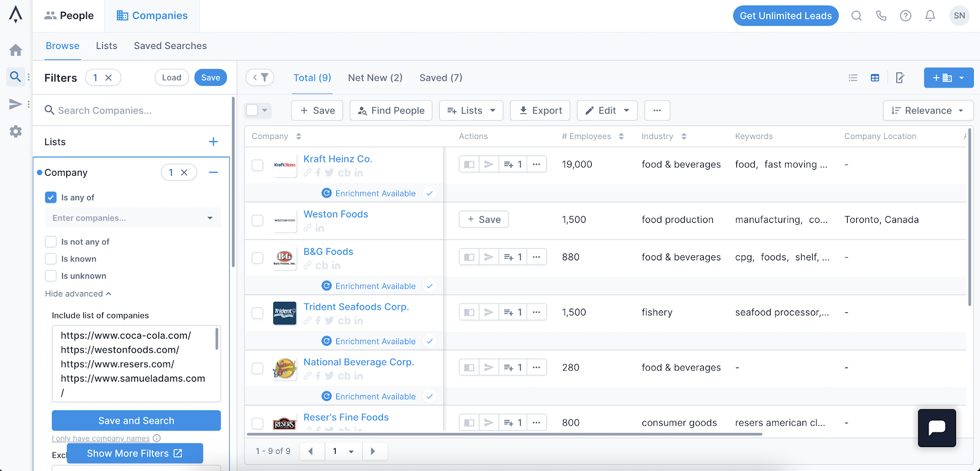The width and height of the screenshot is (980, 471).
Task: Open more actions for Trident Seafoods row
Action: click(x=537, y=312)
